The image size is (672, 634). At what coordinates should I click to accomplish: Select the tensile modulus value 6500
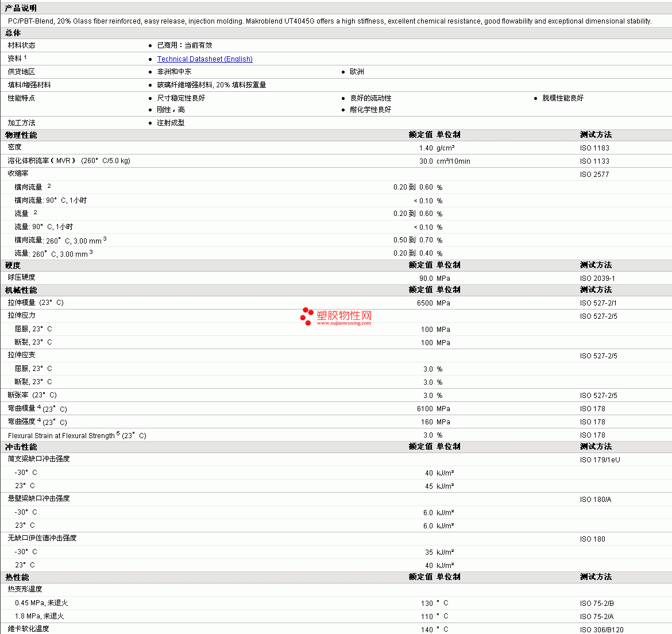(424, 303)
